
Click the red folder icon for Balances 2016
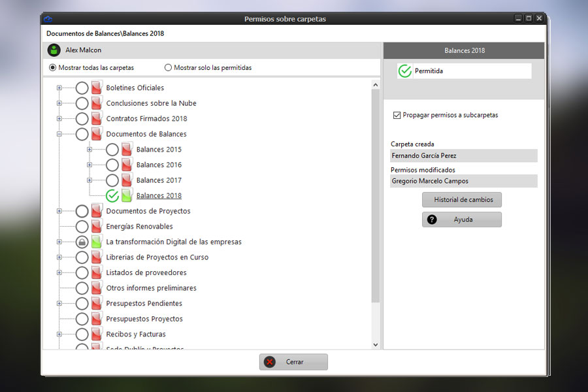coord(127,165)
